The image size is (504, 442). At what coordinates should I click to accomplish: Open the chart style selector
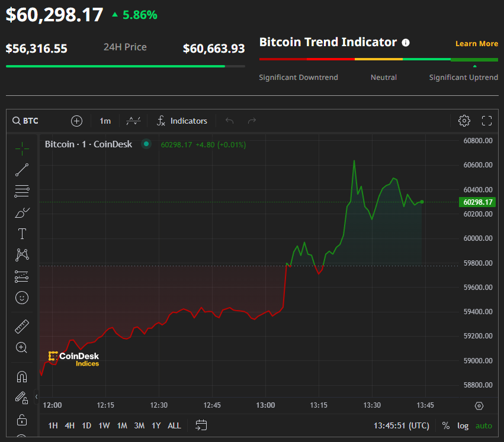pos(133,121)
